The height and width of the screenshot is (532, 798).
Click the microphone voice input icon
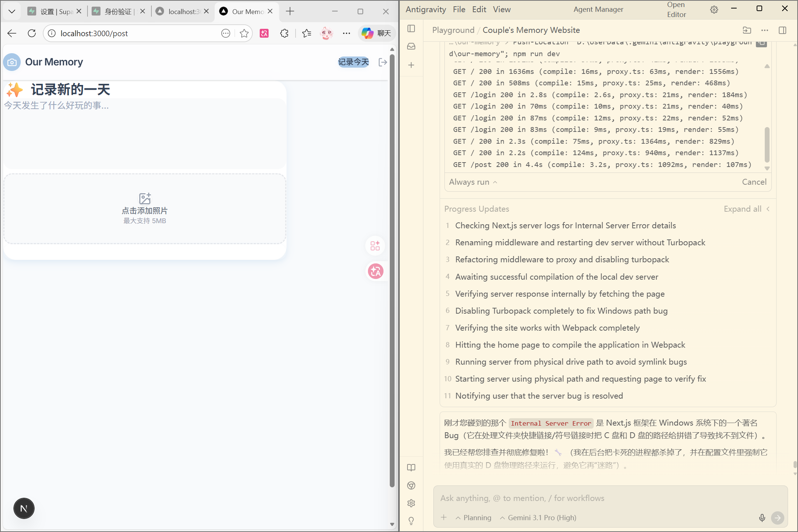click(x=762, y=518)
